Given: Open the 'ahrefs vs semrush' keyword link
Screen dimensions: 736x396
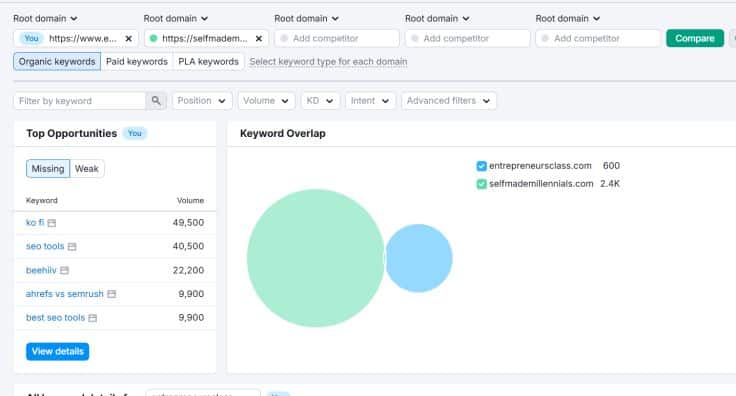Looking at the screenshot, I should coord(65,294).
